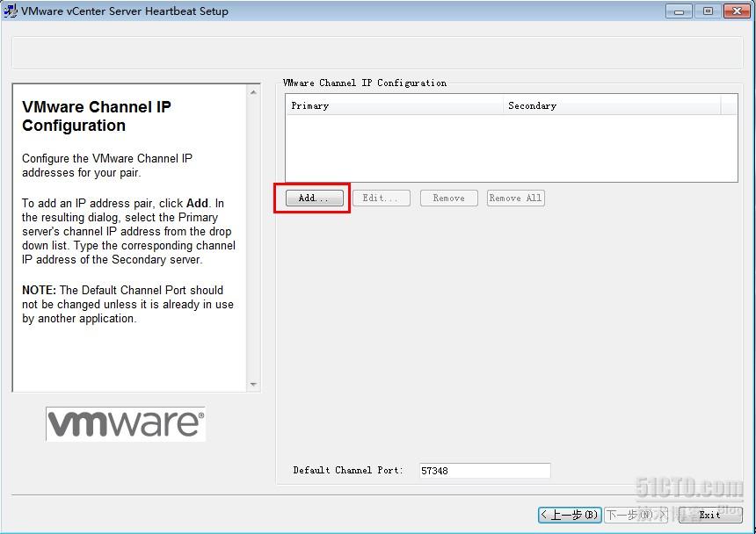
Task: Focus the Default Channel Port field
Action: click(x=484, y=471)
